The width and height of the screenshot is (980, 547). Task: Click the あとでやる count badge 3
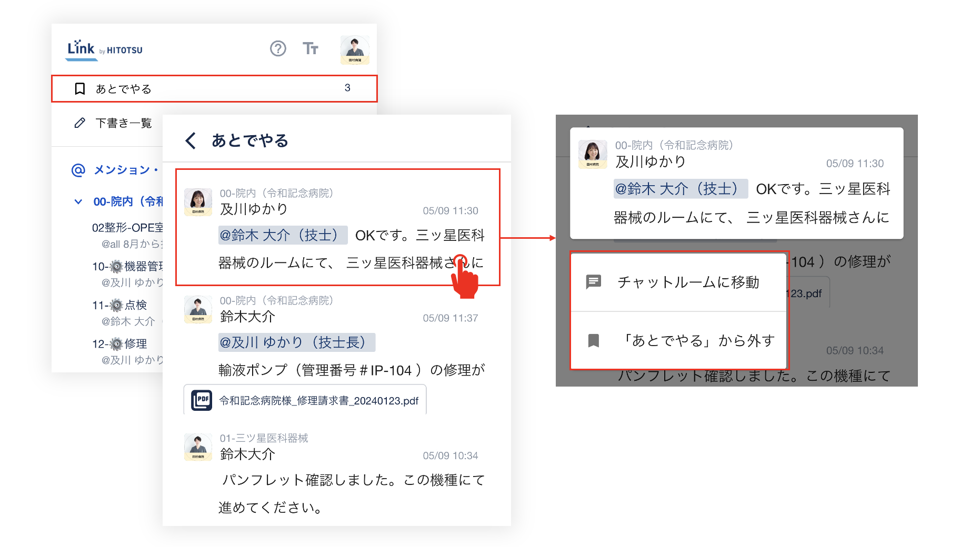point(347,88)
